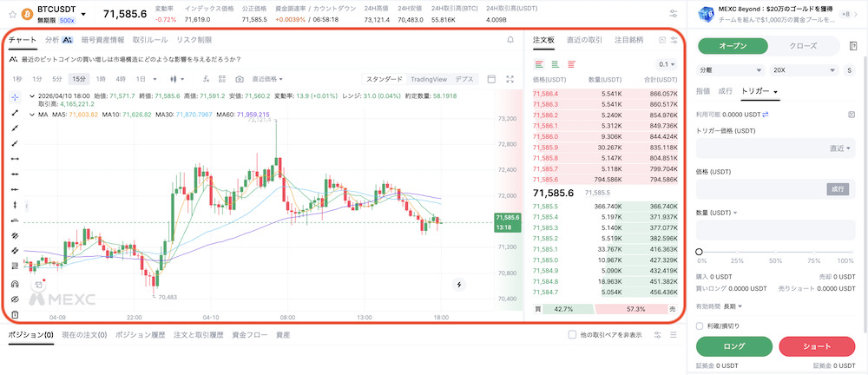The image size is (868, 375).
Task: Select the price range vertical arrow tool
Action: coord(15,204)
